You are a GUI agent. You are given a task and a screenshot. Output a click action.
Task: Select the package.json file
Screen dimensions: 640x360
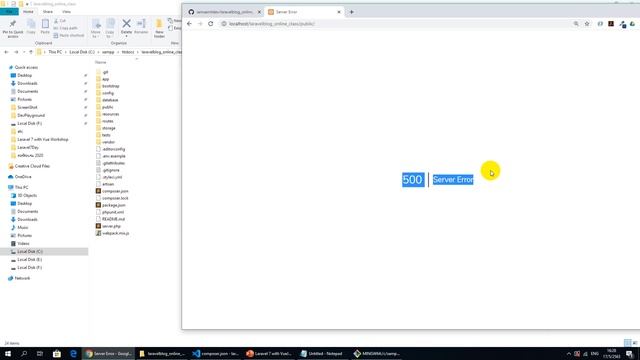pos(113,205)
